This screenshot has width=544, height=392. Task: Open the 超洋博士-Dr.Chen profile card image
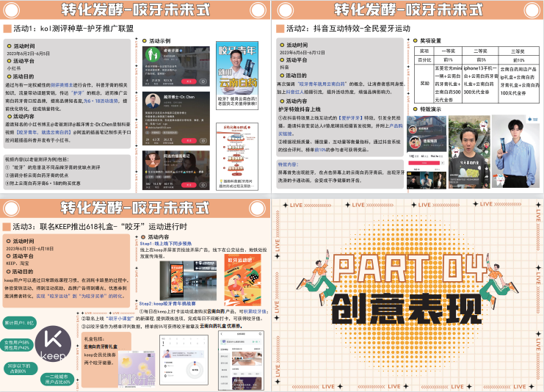[176, 118]
